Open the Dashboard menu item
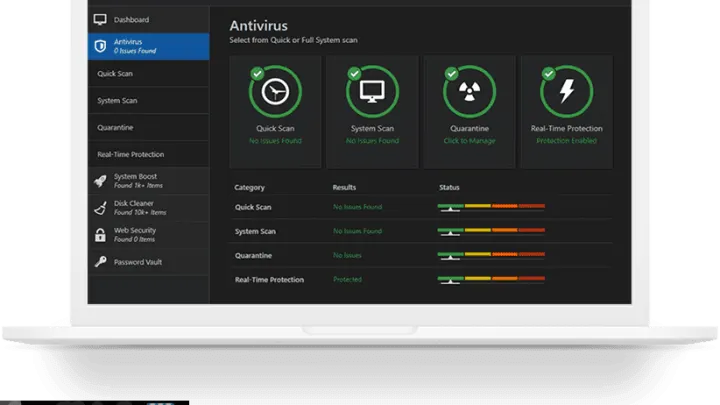 (x=148, y=20)
